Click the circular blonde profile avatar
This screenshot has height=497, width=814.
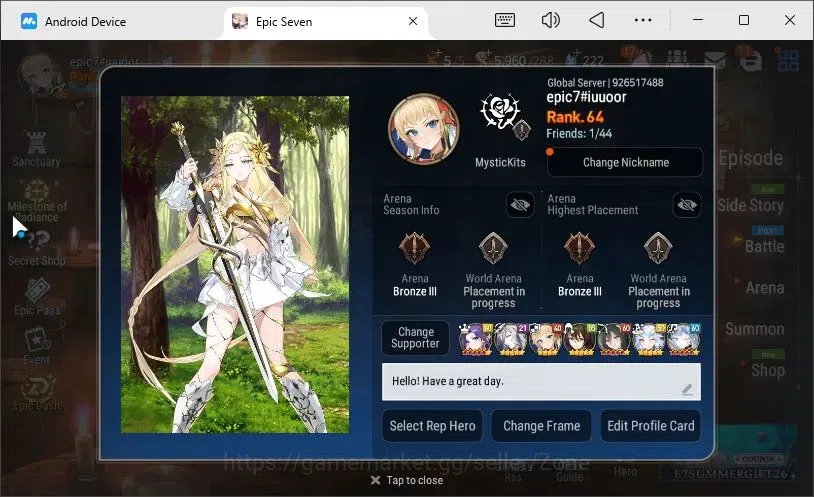[424, 129]
